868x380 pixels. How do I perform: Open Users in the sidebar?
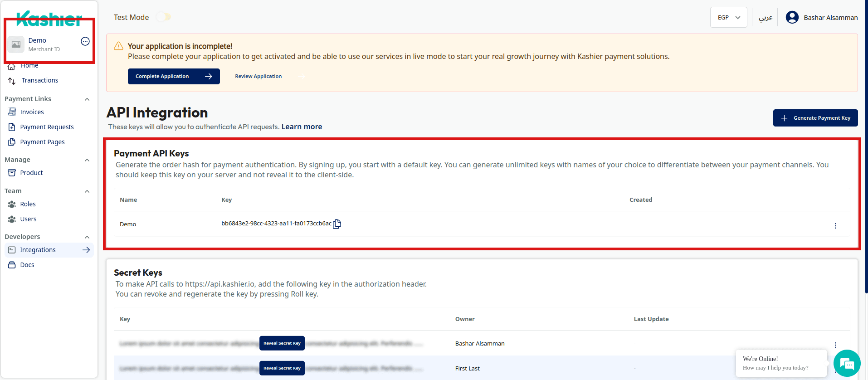tap(28, 219)
